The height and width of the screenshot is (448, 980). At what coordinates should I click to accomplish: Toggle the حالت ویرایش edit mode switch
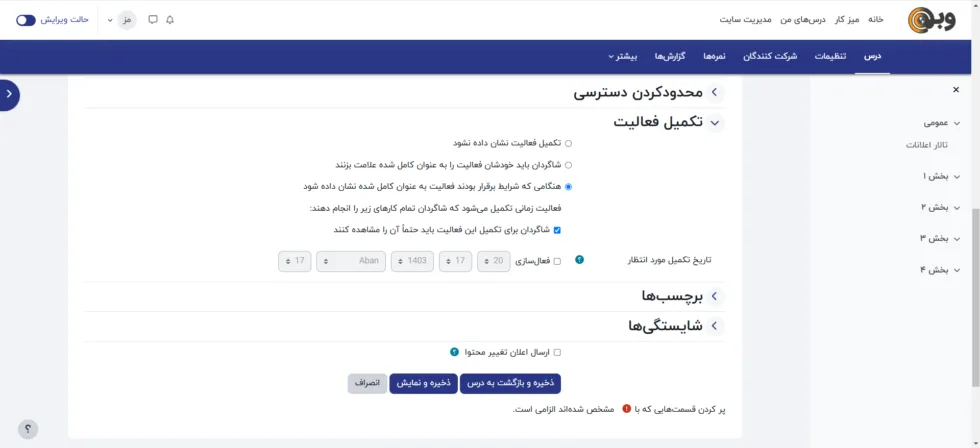tap(26, 20)
